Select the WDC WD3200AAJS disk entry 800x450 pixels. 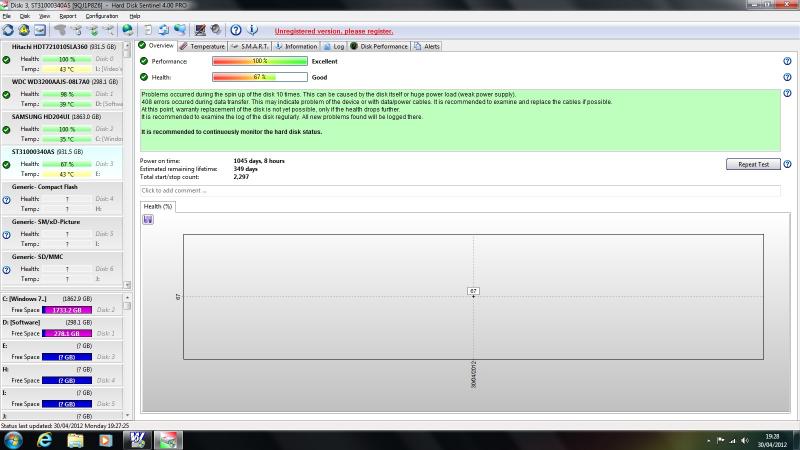pos(62,93)
